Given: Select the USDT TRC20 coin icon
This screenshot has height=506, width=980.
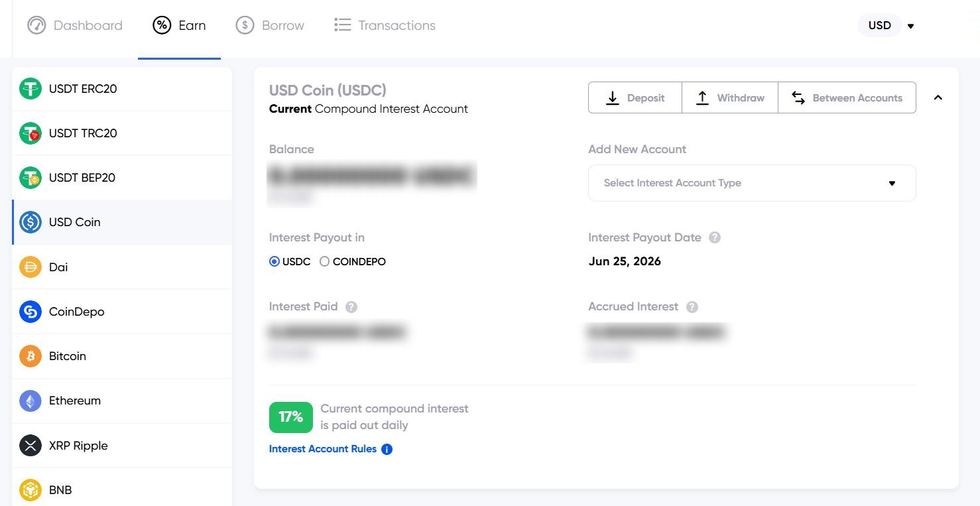Looking at the screenshot, I should [30, 133].
